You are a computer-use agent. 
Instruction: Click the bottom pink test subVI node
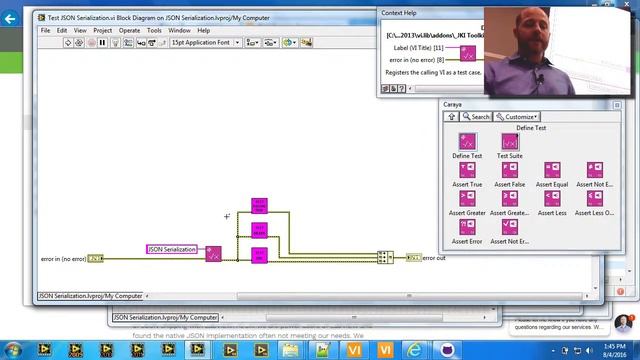coord(259,256)
